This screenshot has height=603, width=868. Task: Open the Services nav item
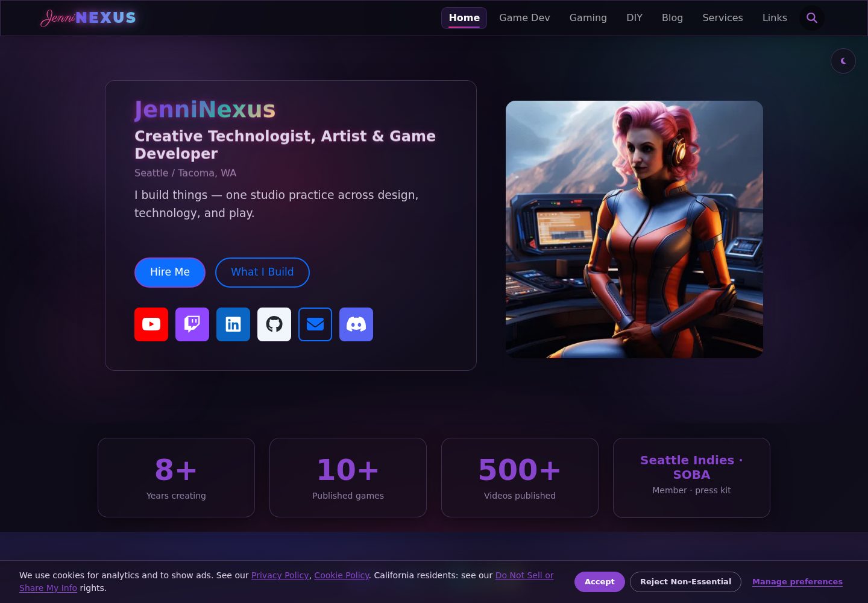[723, 18]
